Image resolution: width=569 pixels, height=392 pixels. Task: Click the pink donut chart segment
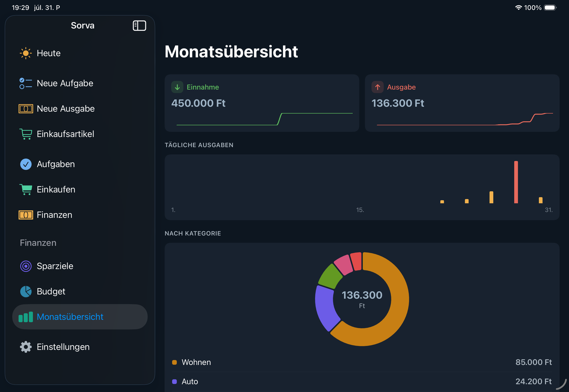pyautogui.click(x=343, y=264)
